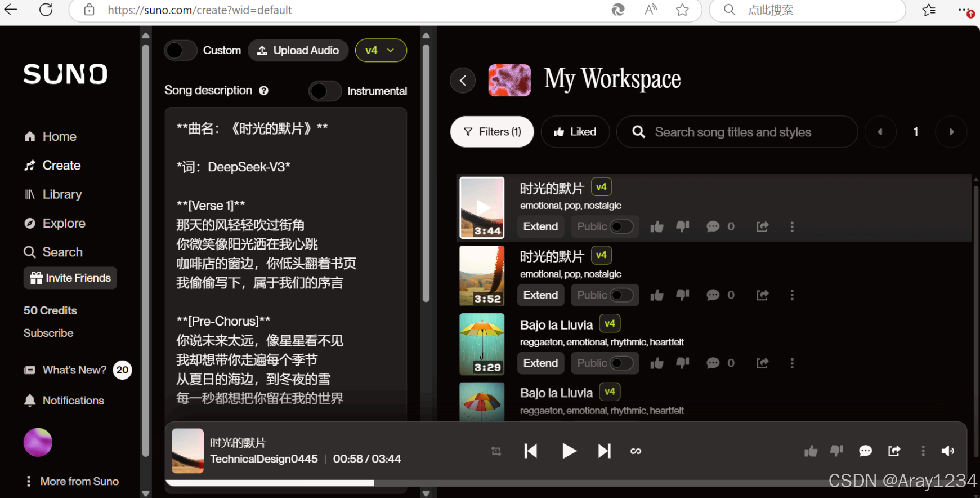This screenshot has width=980, height=498.
Task: Toggle Public on 3:29 Bajo la Lluvia
Action: pyautogui.click(x=622, y=363)
